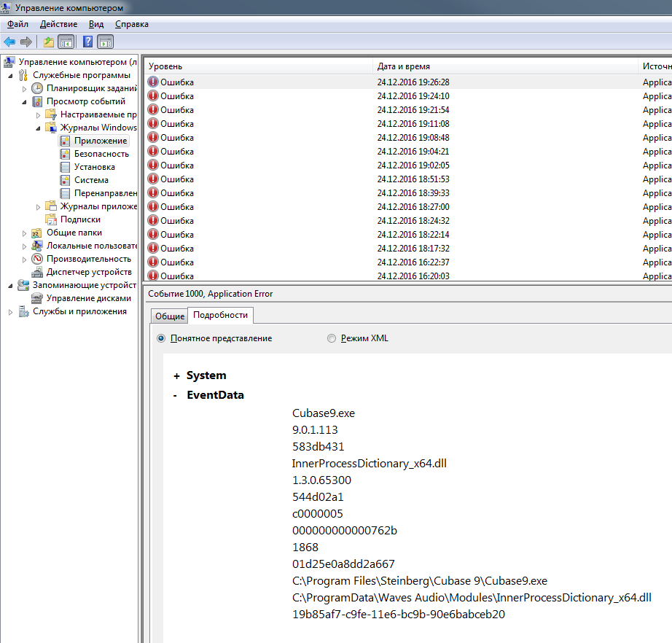672x643 pixels.
Task: Open Управление дисками icon
Action: [x=37, y=298]
